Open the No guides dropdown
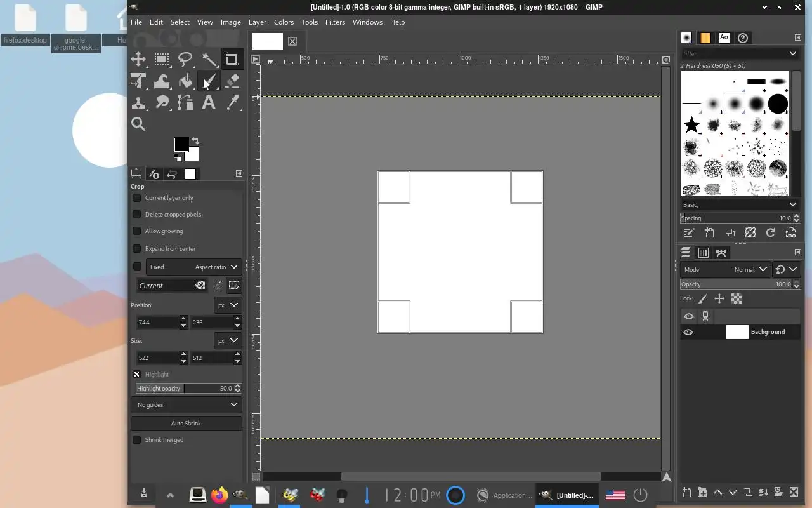 click(x=187, y=404)
